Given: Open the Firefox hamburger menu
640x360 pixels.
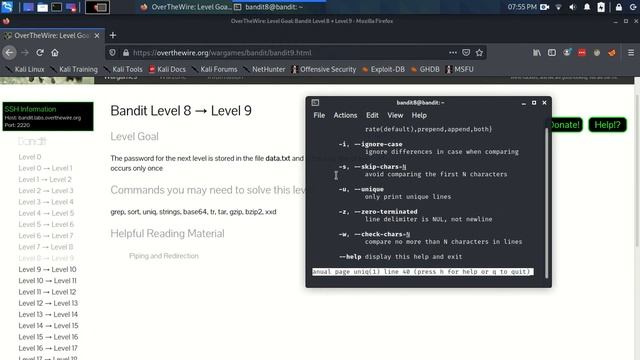Looking at the screenshot, I should pos(631,53).
